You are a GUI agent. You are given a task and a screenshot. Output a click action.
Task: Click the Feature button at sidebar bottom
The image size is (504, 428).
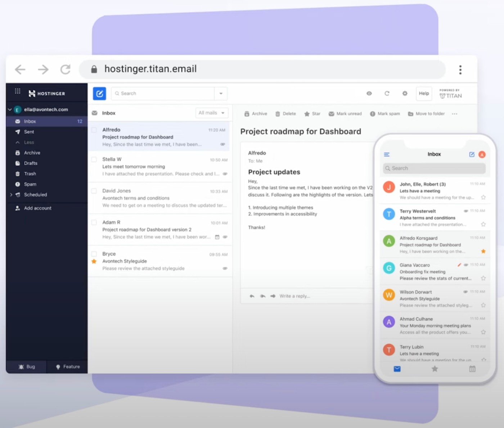[x=67, y=367]
